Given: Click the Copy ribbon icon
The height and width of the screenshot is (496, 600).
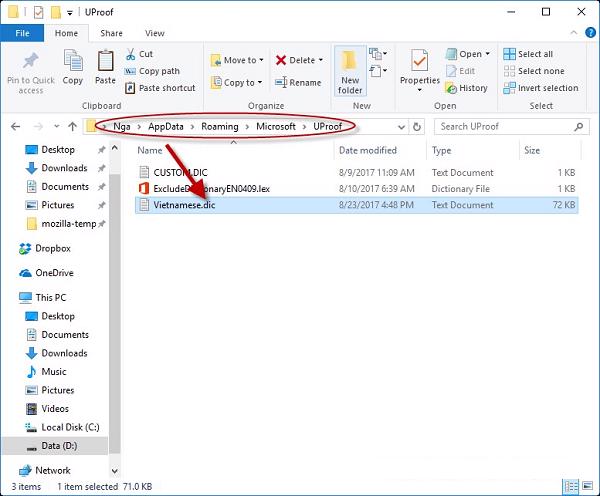Looking at the screenshot, I should (73, 61).
